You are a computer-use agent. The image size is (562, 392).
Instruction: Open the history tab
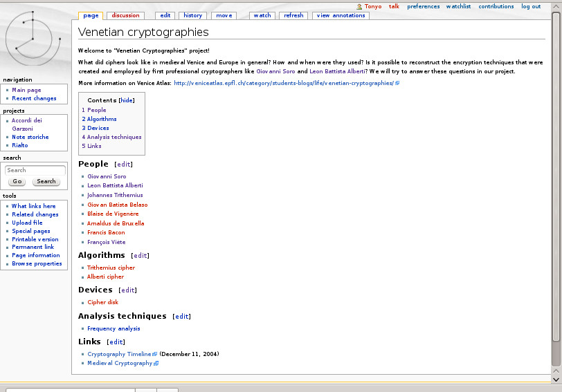coord(193,15)
